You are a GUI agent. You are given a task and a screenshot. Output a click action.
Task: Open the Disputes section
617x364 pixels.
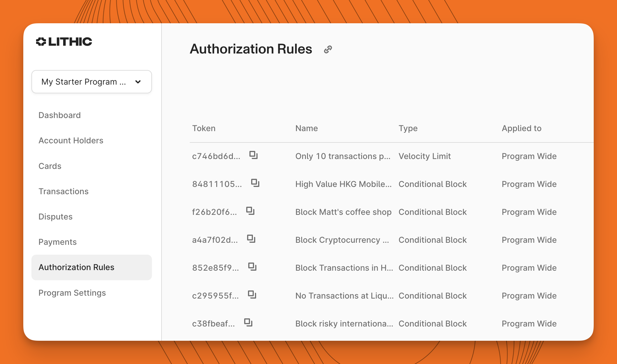pyautogui.click(x=56, y=217)
